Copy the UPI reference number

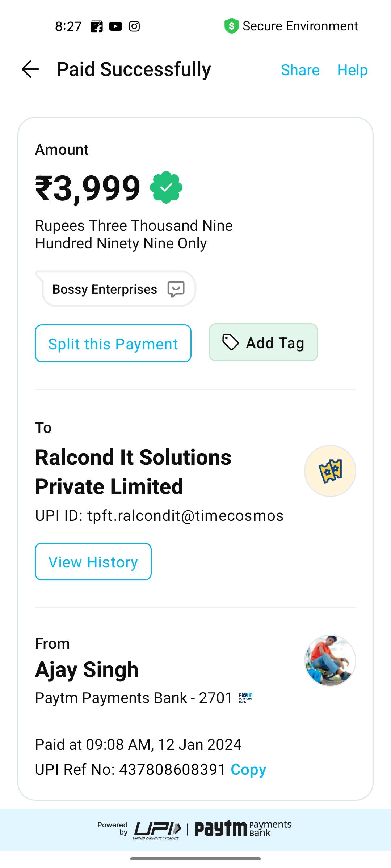248,769
